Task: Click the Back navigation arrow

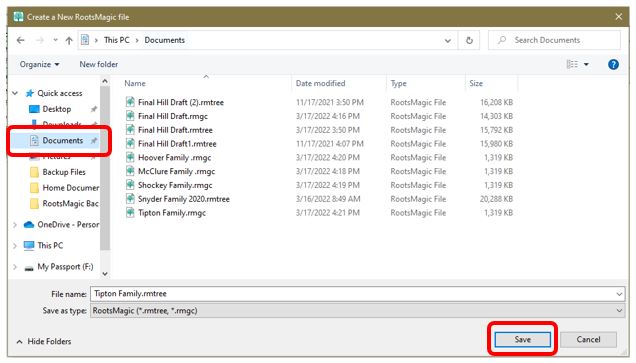Action: (21, 40)
